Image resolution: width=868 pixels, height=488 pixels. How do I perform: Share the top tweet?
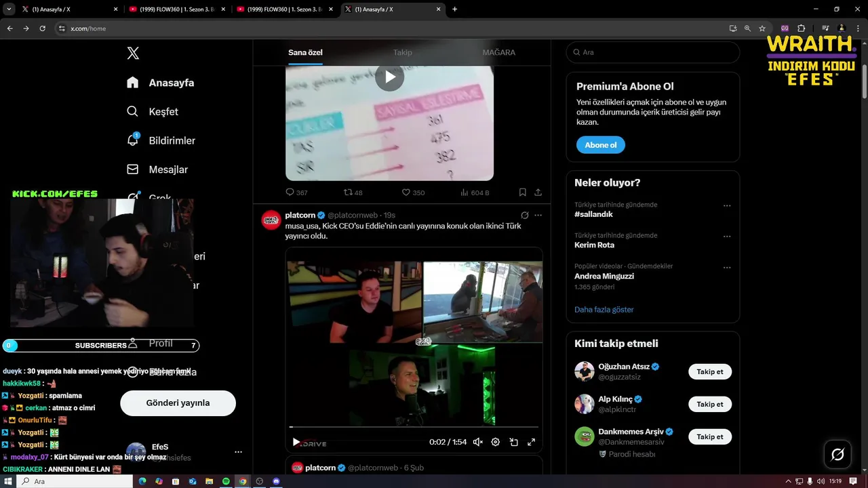point(538,192)
